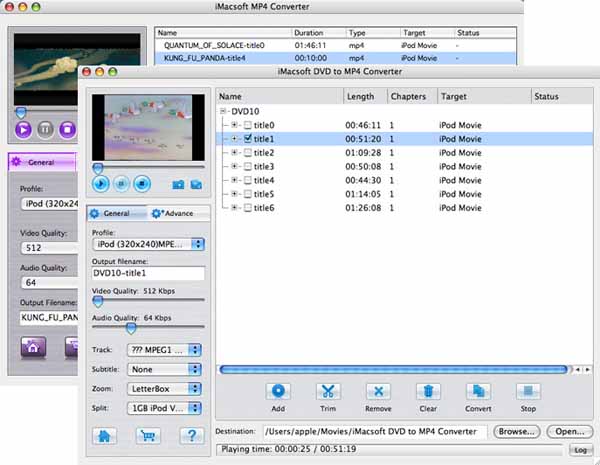600x465 pixels.
Task: Click the Destination path field
Action: 375,432
